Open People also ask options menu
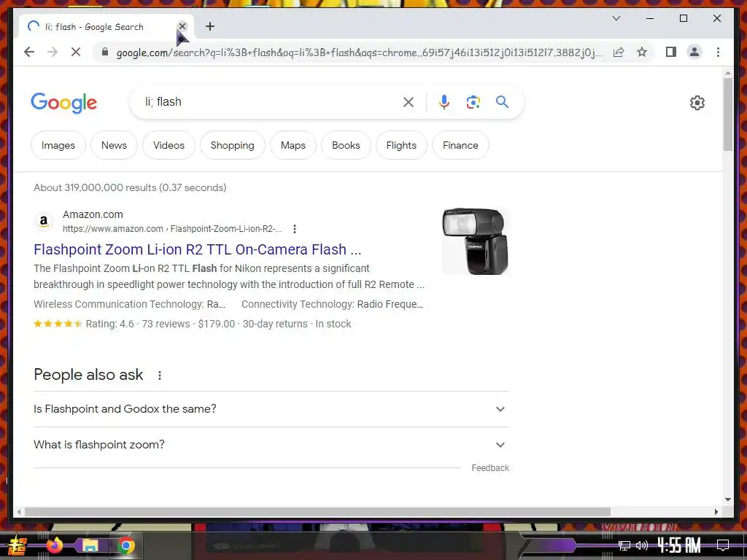The image size is (747, 560). coord(160,376)
